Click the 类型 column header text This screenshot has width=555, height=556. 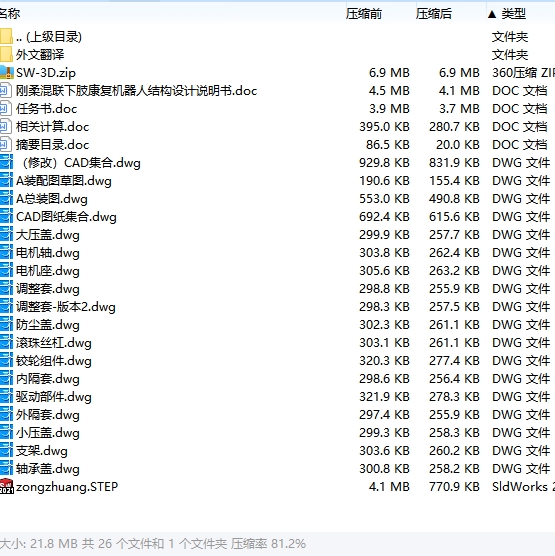[514, 14]
